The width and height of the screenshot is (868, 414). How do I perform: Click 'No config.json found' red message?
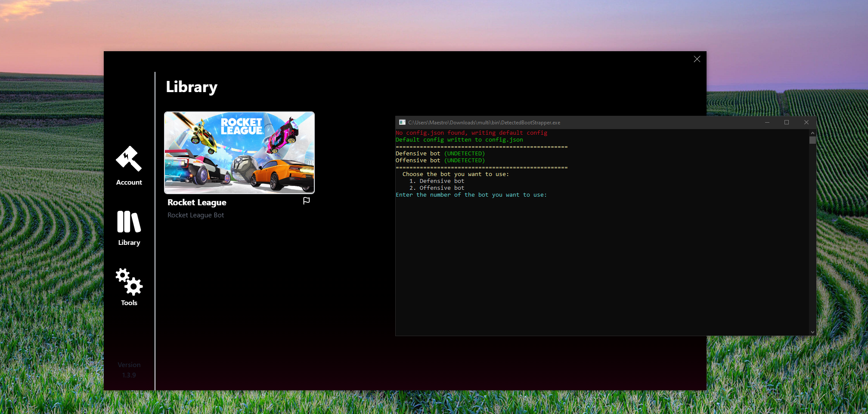471,133
